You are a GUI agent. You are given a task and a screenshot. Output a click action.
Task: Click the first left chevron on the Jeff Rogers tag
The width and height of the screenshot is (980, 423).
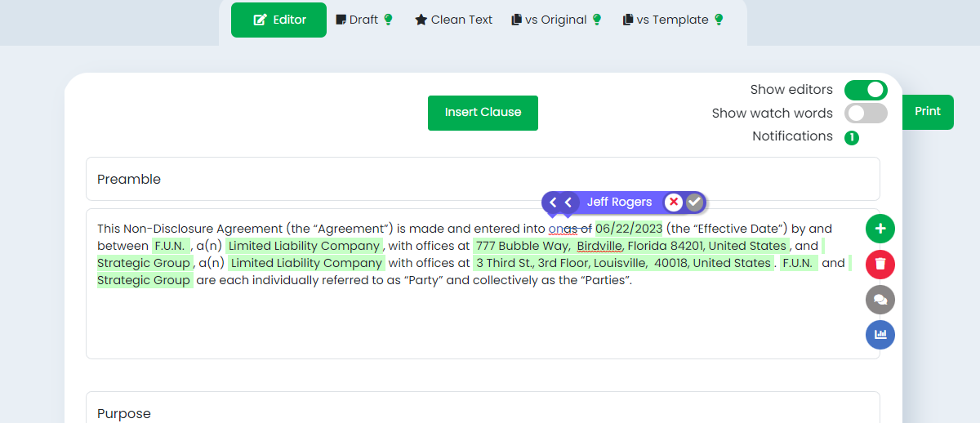point(553,203)
